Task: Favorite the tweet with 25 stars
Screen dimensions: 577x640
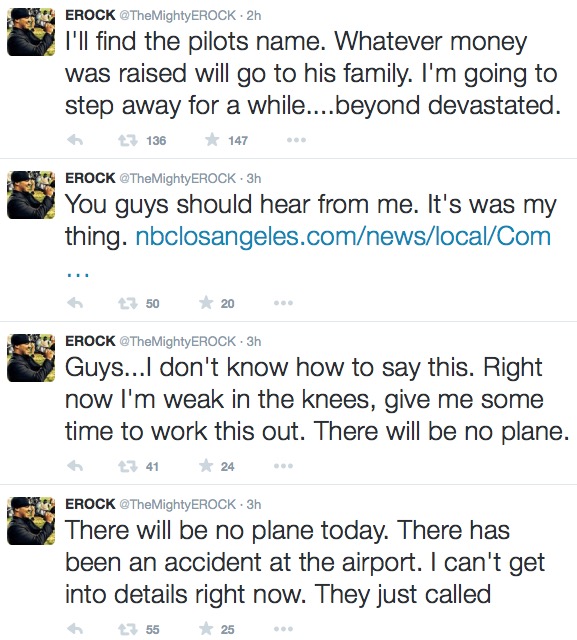Action: (x=206, y=629)
